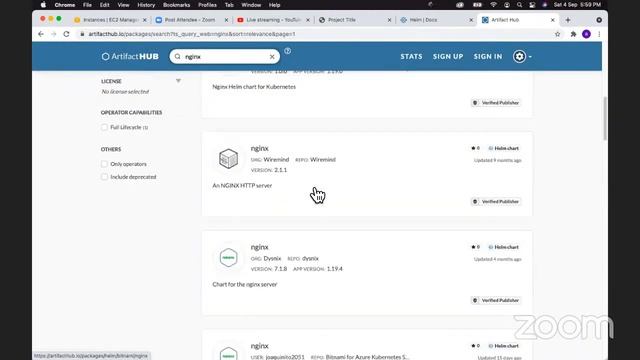Click the 'No license selected' text
The width and height of the screenshot is (640, 360).
pyautogui.click(x=125, y=92)
